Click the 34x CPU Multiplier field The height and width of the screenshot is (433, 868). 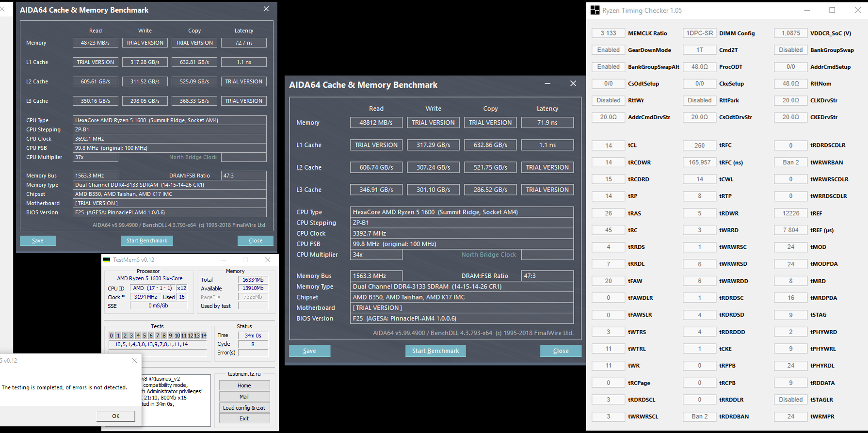click(376, 255)
